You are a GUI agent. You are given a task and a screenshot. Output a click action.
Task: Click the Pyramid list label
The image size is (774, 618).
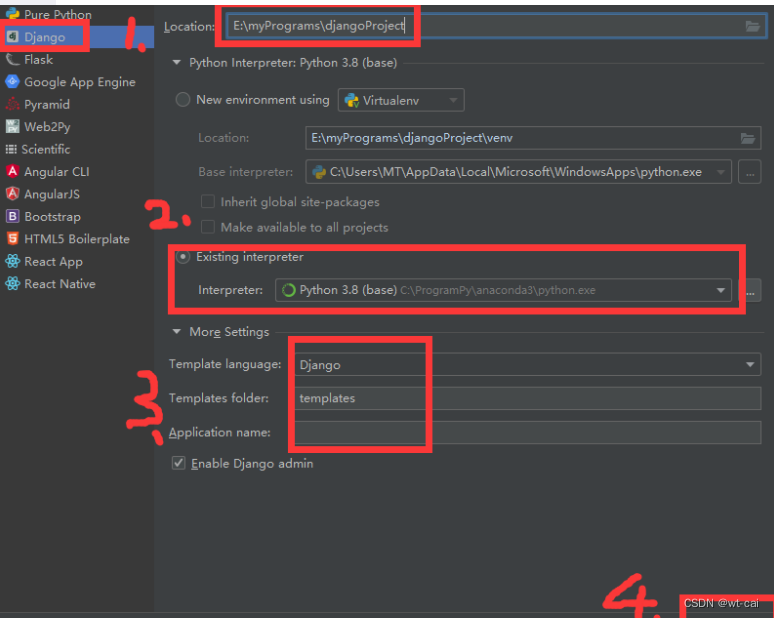coord(47,104)
